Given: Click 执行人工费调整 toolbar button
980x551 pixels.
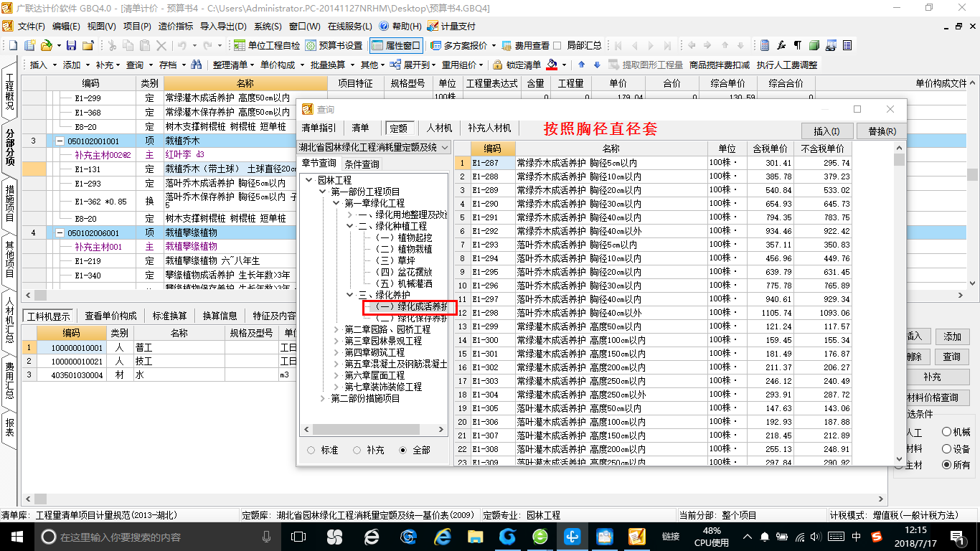Looking at the screenshot, I should click(786, 65).
